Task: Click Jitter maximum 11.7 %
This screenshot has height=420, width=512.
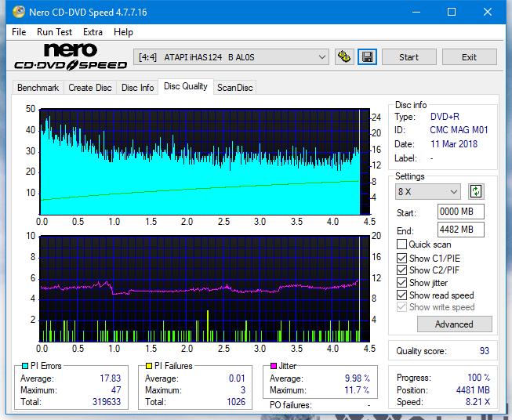Action: 358,390
